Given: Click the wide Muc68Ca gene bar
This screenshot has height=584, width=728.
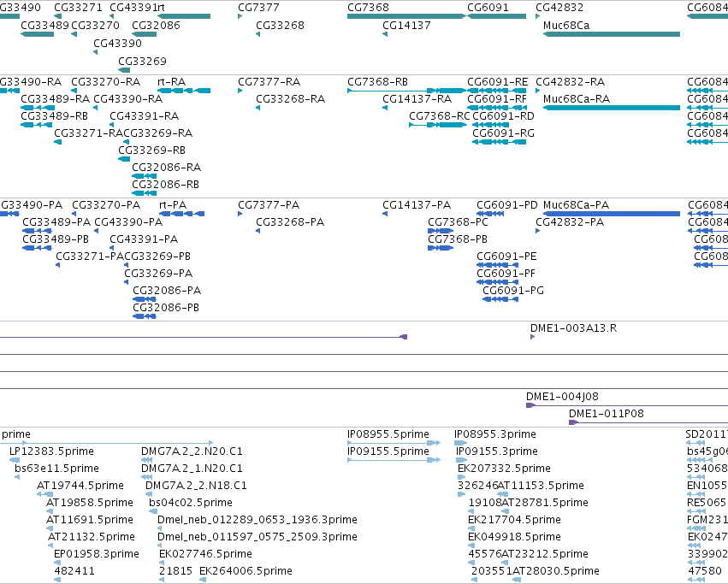Looking at the screenshot, I should tap(612, 34).
